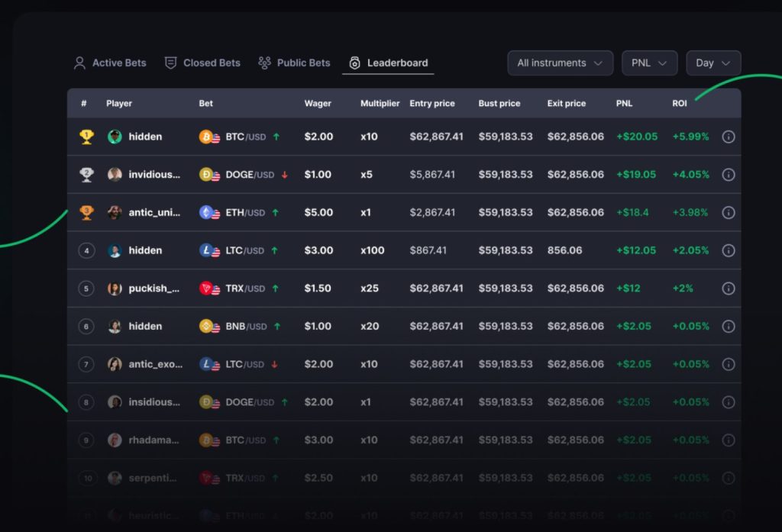Go to the Public Bets tab
782x532 pixels.
coord(294,63)
